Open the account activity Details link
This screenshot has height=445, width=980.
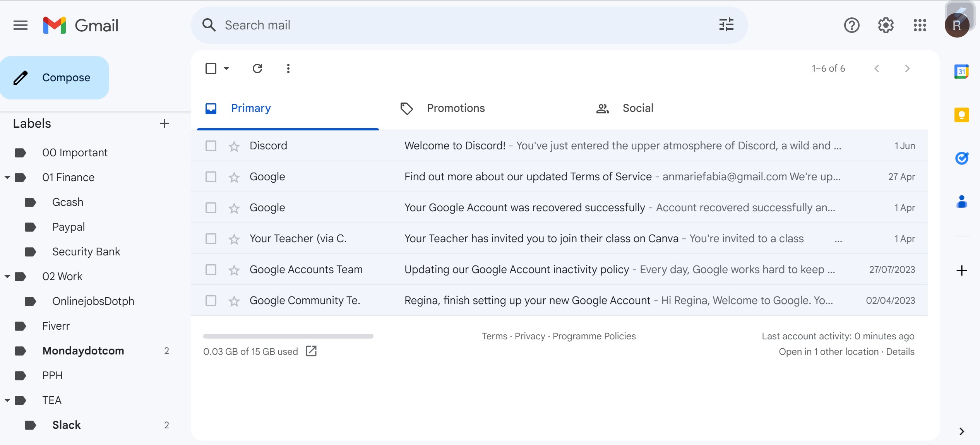click(x=900, y=352)
